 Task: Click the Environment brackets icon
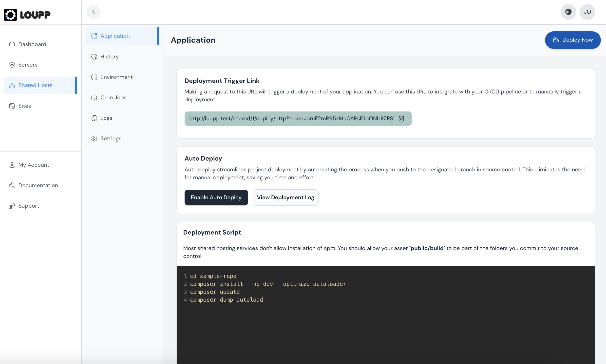tap(94, 77)
